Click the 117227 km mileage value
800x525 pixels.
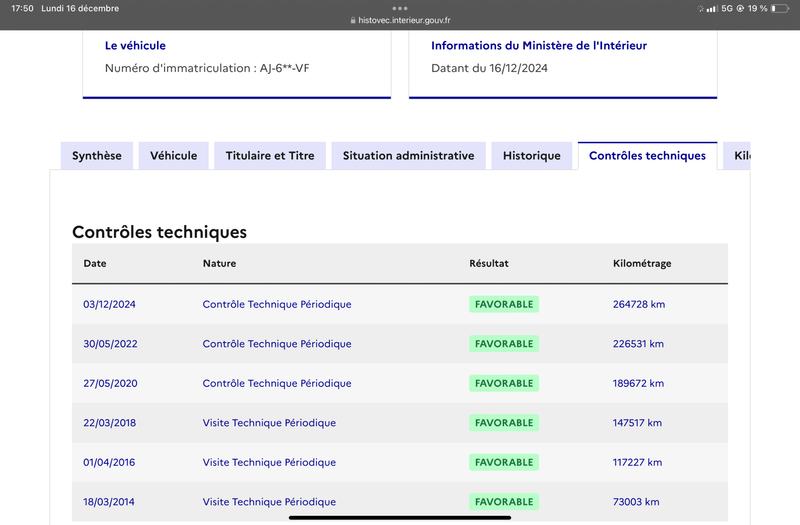click(x=637, y=462)
